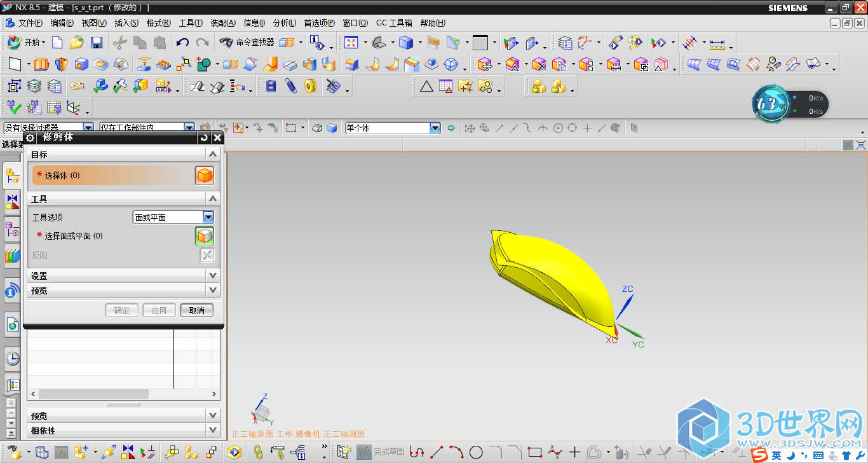
Task: Open the Constraint Navigator sidebar tab
Action: pyautogui.click(x=12, y=202)
